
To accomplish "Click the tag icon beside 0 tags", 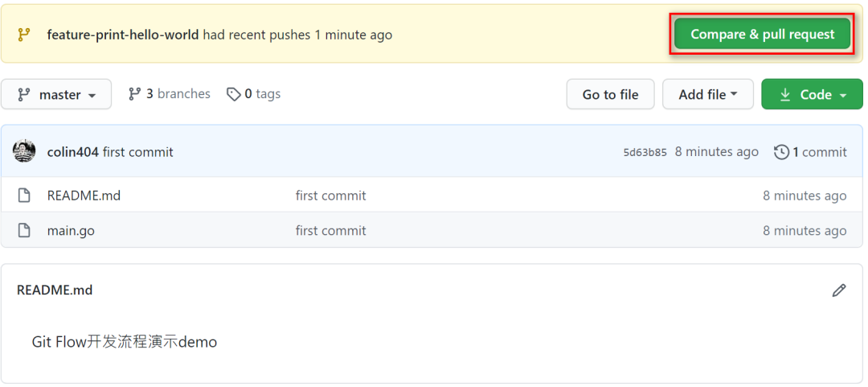I will click(x=233, y=94).
